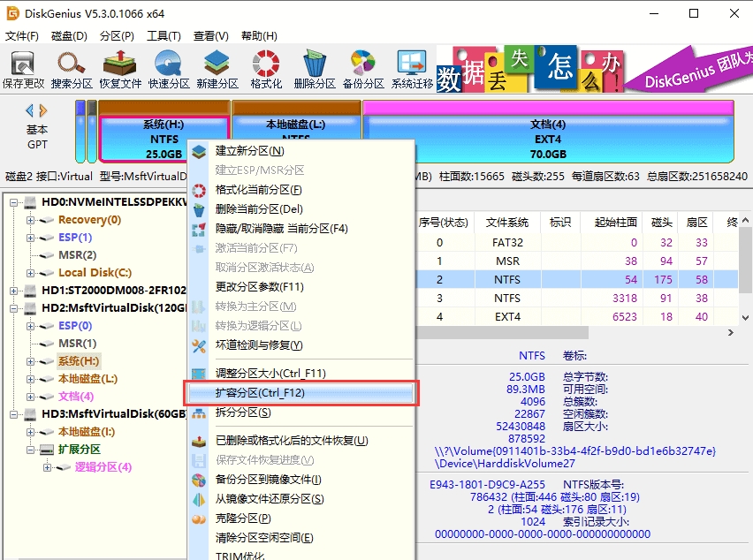Click the 保存更改 toolbar icon
Screen dimensions: 753x560
(23, 69)
